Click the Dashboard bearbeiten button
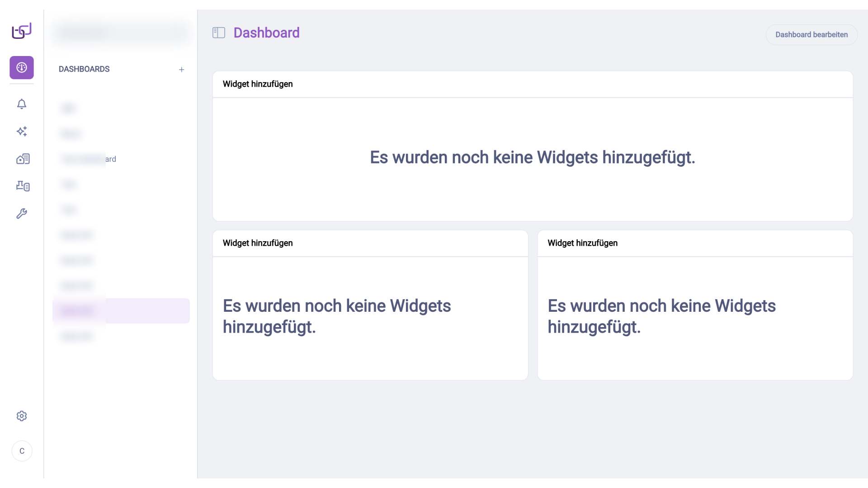 point(811,34)
